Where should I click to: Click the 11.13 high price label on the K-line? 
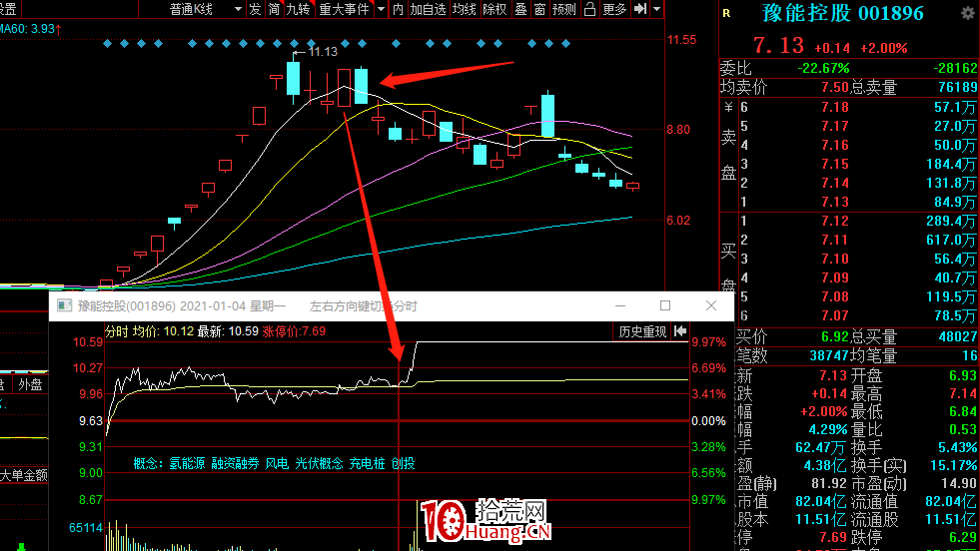click(323, 52)
